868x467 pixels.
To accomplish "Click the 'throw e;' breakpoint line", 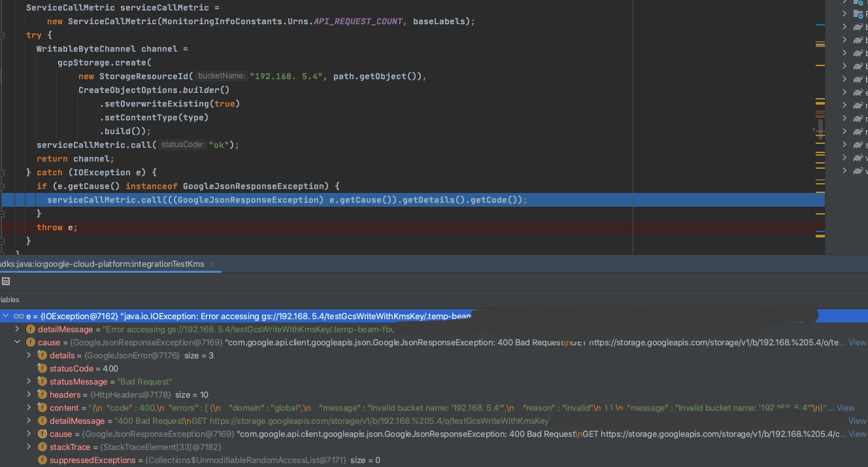I will (412, 227).
